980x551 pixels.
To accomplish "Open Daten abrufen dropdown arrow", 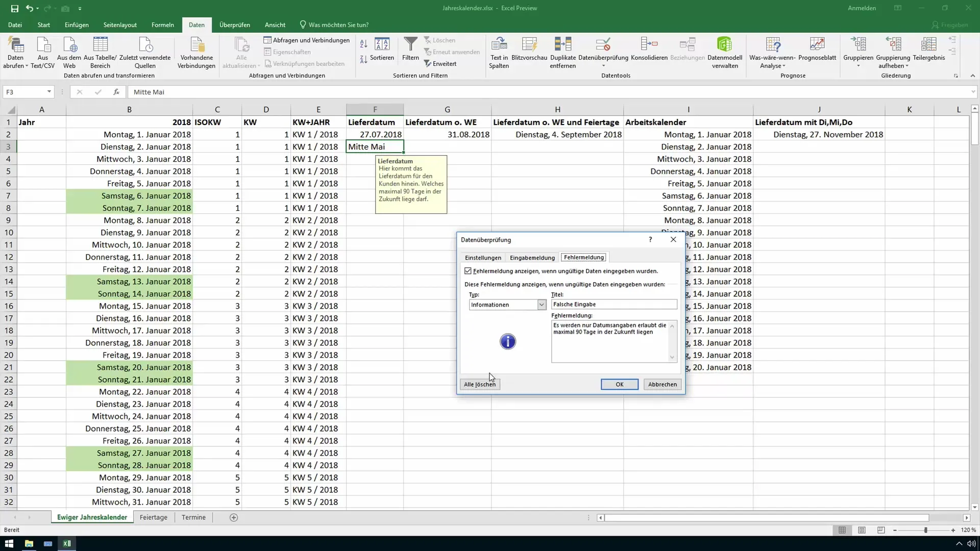I will (27, 66).
